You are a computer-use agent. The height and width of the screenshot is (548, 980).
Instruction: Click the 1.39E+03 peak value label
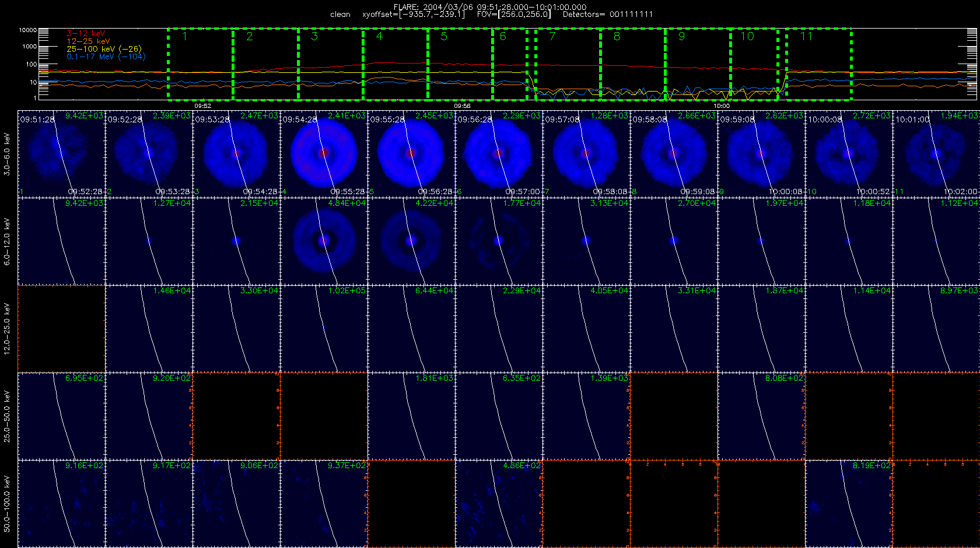click(609, 378)
